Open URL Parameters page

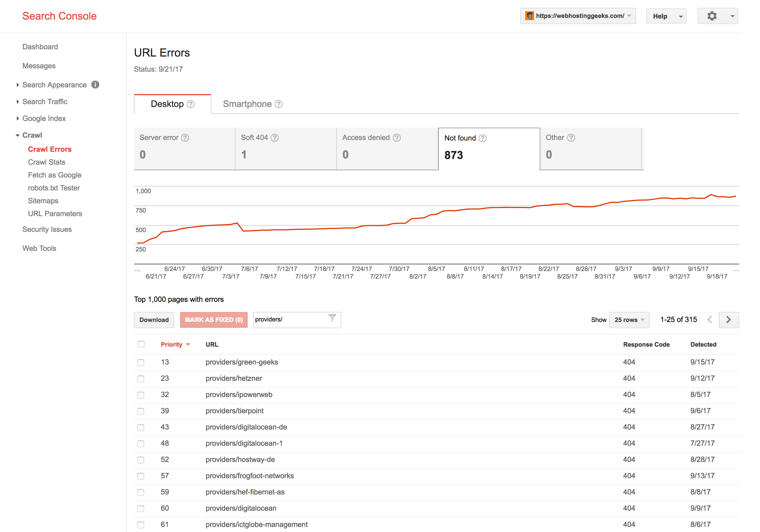[55, 214]
